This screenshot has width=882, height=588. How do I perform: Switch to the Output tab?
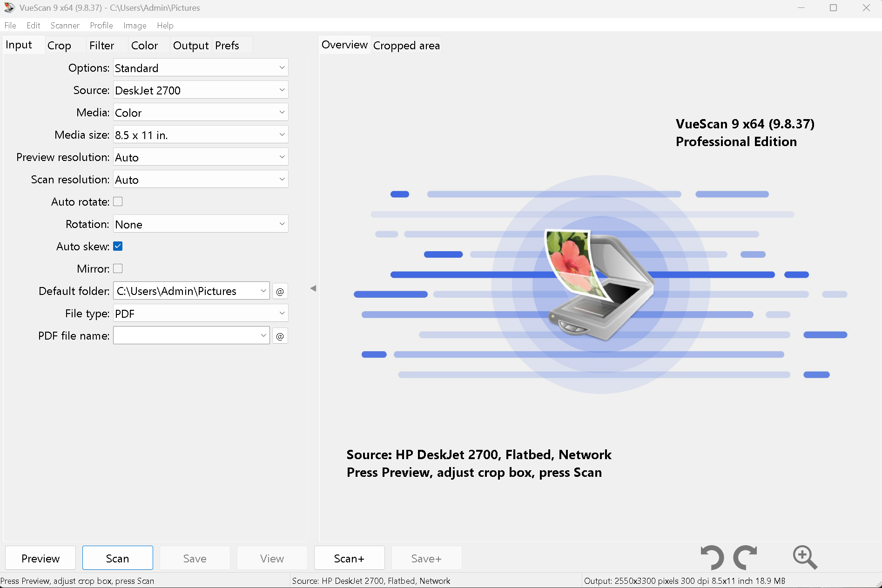191,45
